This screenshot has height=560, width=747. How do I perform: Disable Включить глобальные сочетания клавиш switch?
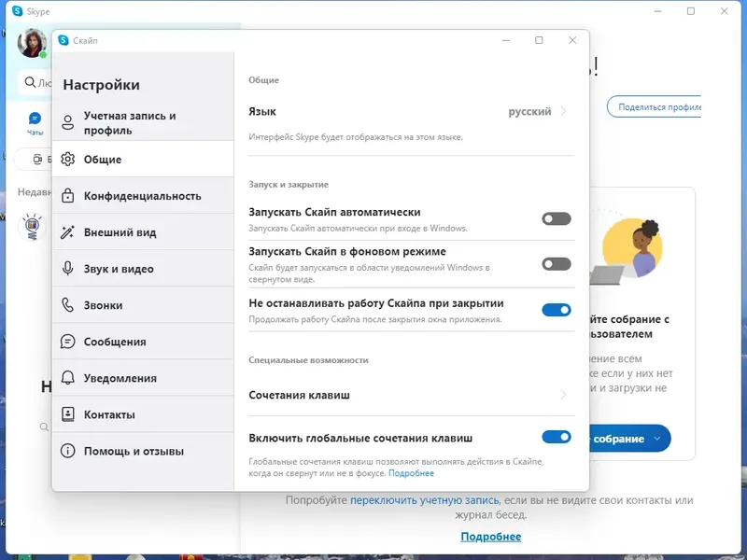[556, 436]
